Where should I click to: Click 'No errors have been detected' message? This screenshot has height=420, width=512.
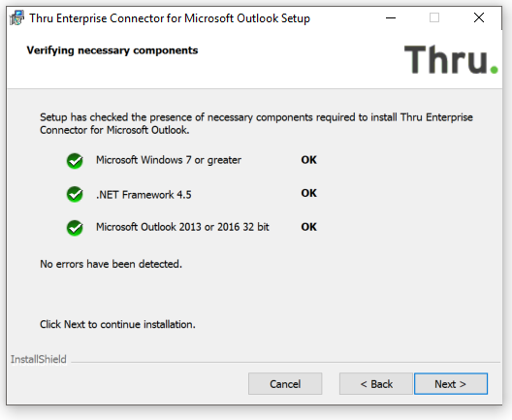[x=111, y=264]
